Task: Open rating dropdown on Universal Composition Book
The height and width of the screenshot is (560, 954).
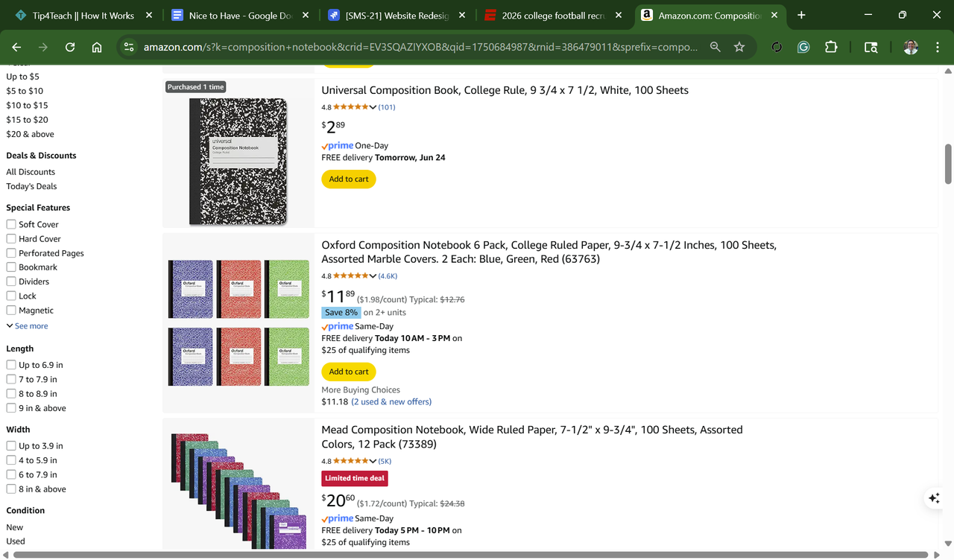Action: coord(373,107)
